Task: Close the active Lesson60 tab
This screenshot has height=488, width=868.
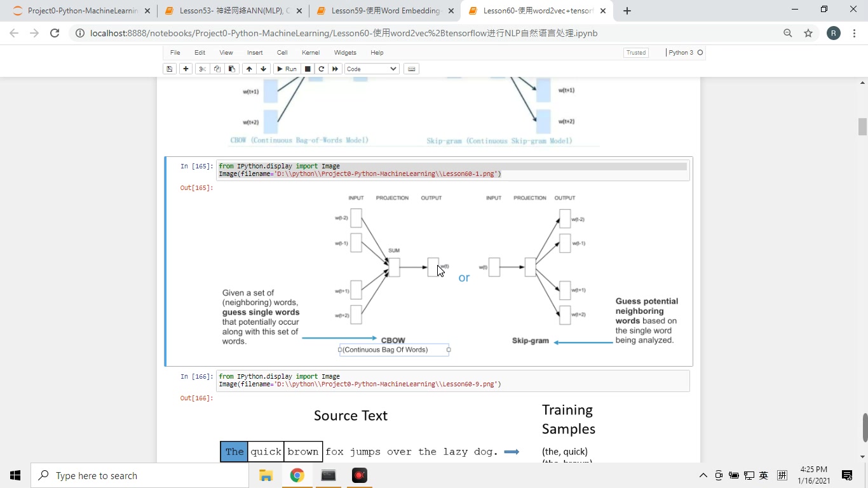Action: 602,11
